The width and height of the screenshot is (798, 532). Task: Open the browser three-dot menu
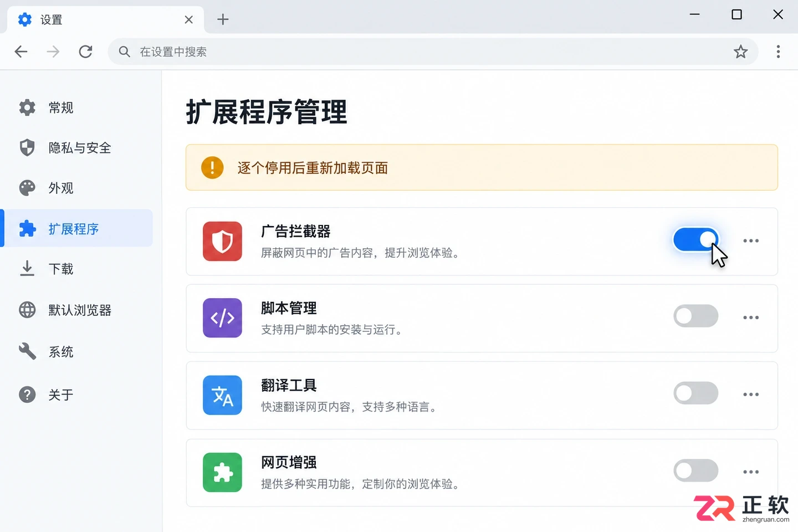778,52
